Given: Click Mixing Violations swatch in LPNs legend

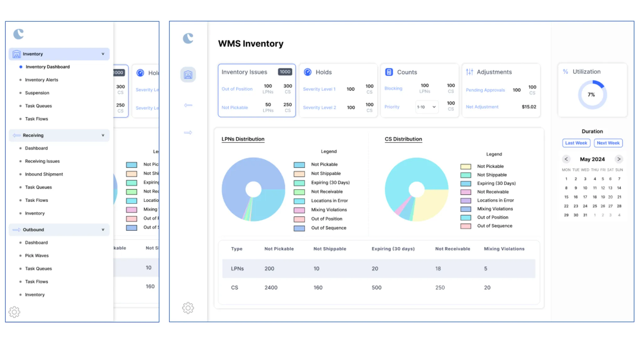Looking at the screenshot, I should pos(299,210).
